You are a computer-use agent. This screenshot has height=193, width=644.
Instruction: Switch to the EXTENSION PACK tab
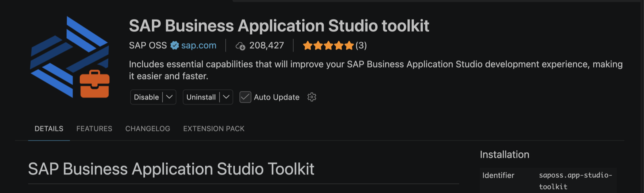coord(214,129)
